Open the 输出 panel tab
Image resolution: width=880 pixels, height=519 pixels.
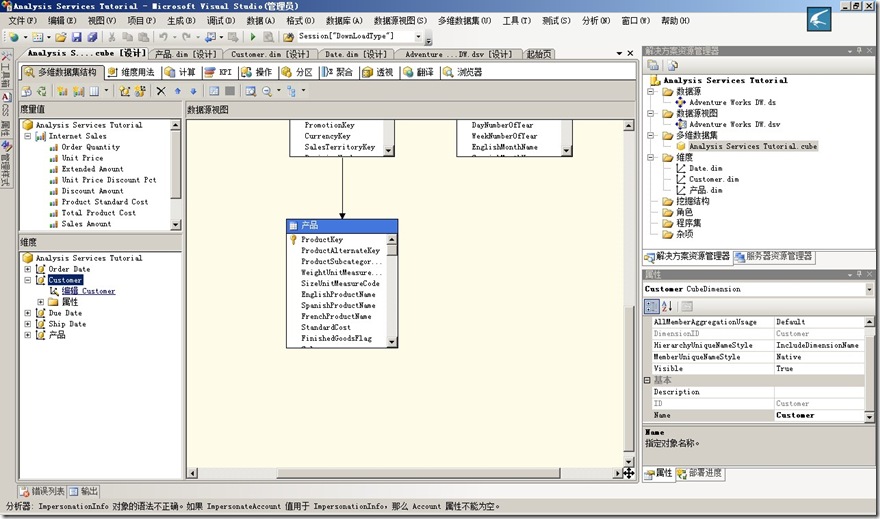[84, 492]
